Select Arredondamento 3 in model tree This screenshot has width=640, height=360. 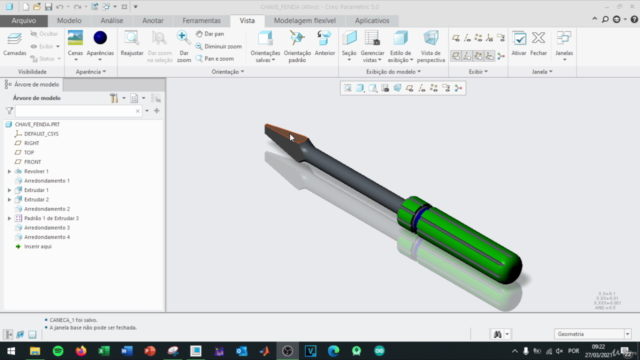pos(47,228)
